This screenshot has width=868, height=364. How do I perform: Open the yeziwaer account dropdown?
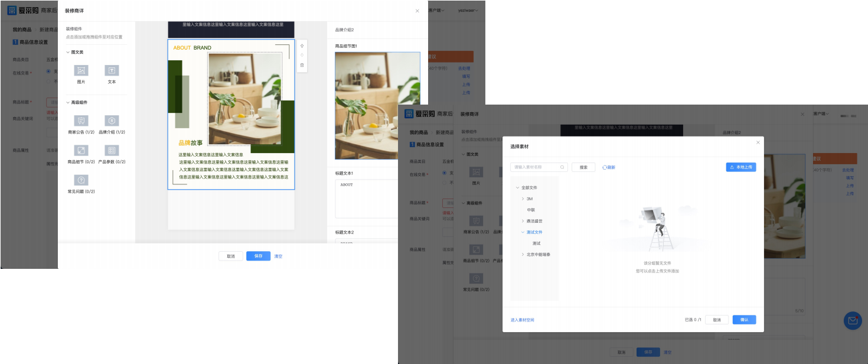468,10
